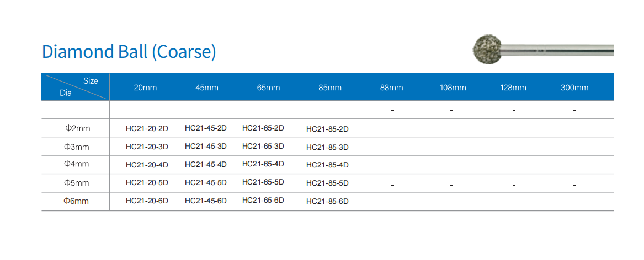Click product code HC21-85-5D
The width and height of the screenshot is (644, 260).
click(x=327, y=183)
